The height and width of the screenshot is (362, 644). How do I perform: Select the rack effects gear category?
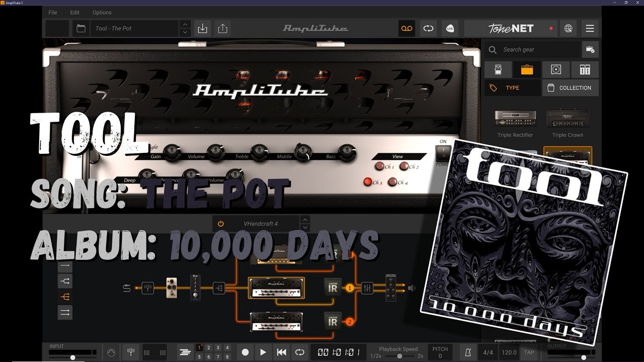tap(585, 69)
